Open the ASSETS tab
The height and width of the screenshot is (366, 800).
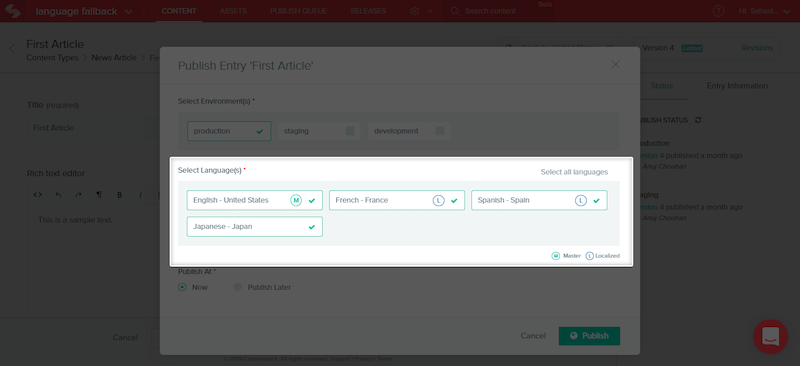[233, 11]
